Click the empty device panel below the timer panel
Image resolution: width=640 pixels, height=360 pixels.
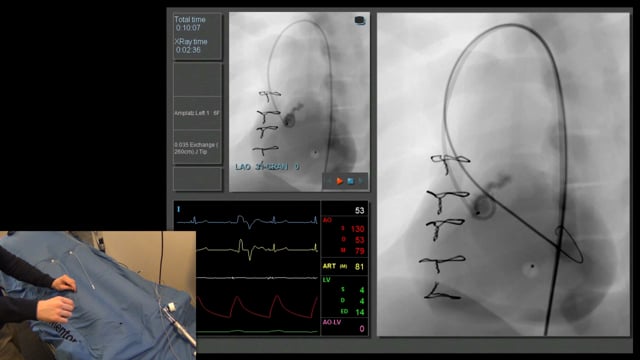point(198,80)
